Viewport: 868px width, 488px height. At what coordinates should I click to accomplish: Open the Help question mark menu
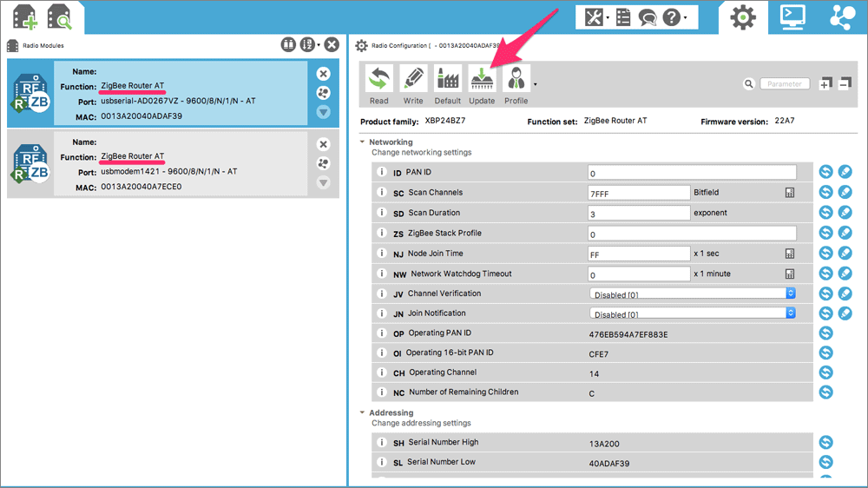point(672,17)
